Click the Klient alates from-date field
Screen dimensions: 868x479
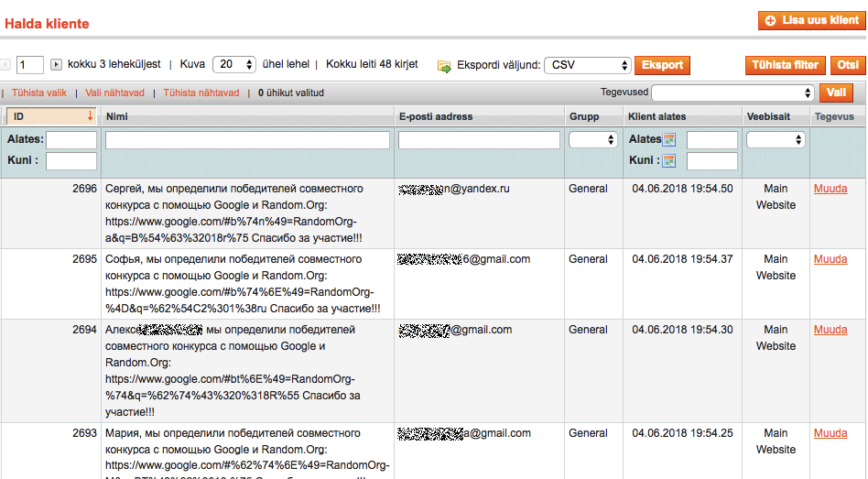point(712,140)
